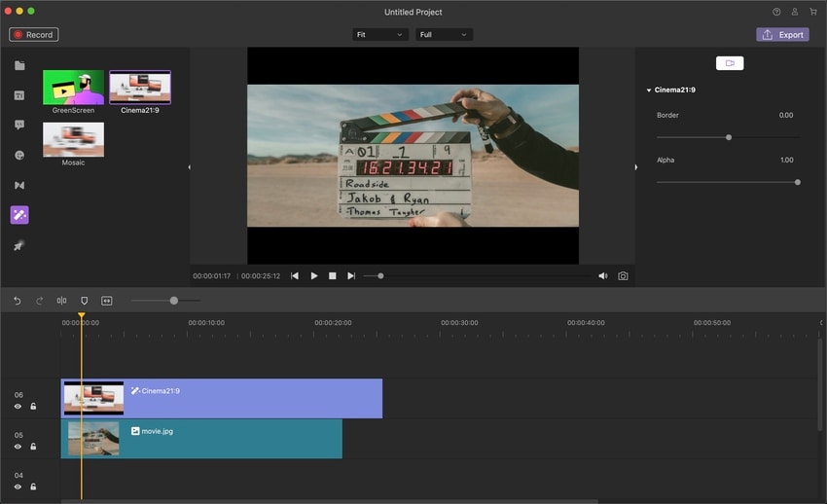Add a marker to timeline
This screenshot has height=504, width=827.
85,301
